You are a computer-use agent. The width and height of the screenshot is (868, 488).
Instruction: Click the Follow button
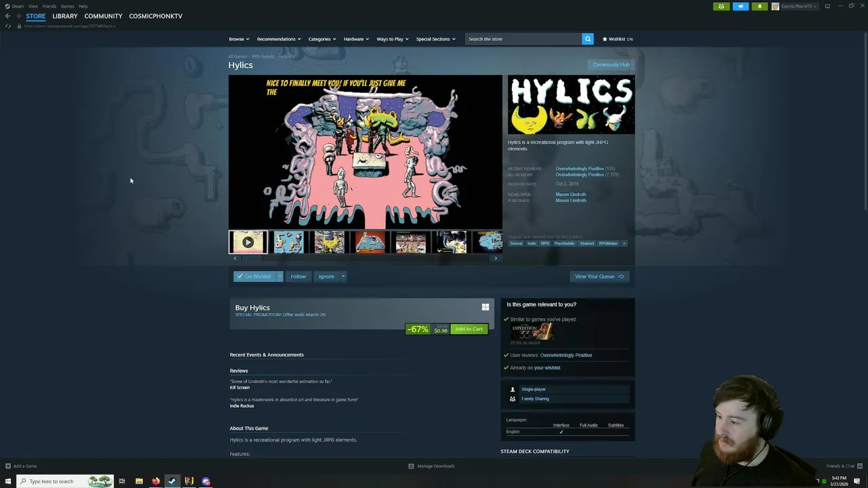298,276
